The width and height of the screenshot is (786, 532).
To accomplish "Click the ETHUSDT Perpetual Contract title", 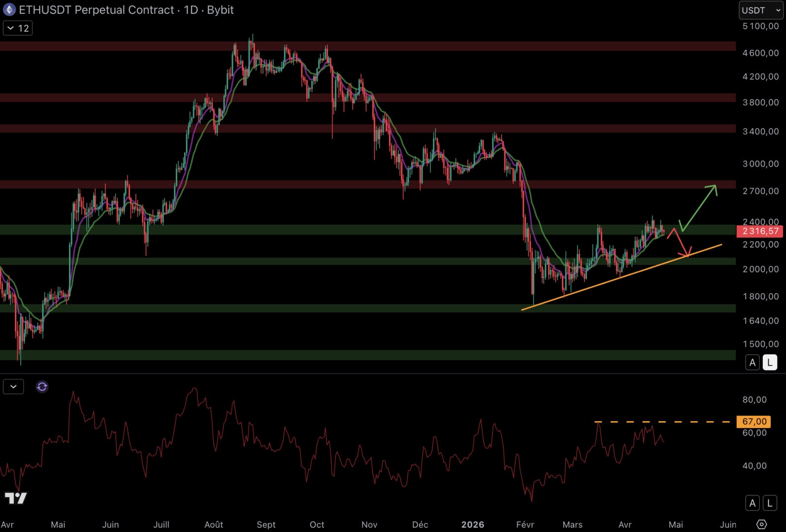I will pyautogui.click(x=97, y=10).
